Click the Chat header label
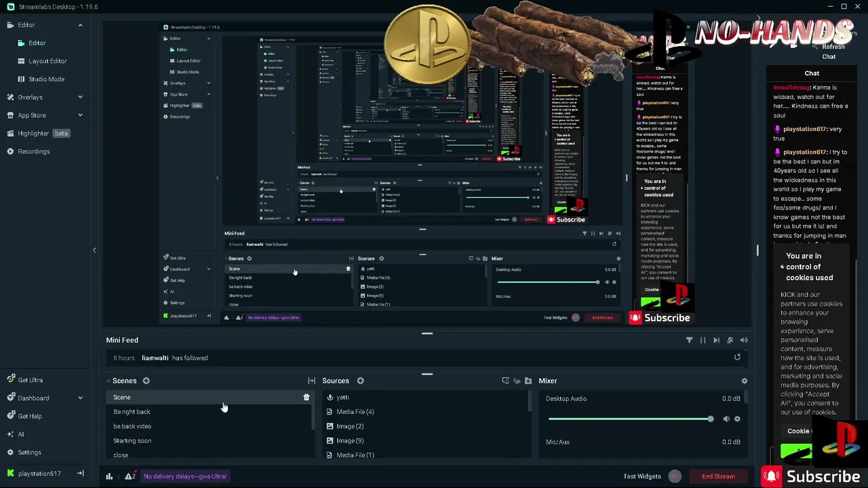 (x=812, y=73)
